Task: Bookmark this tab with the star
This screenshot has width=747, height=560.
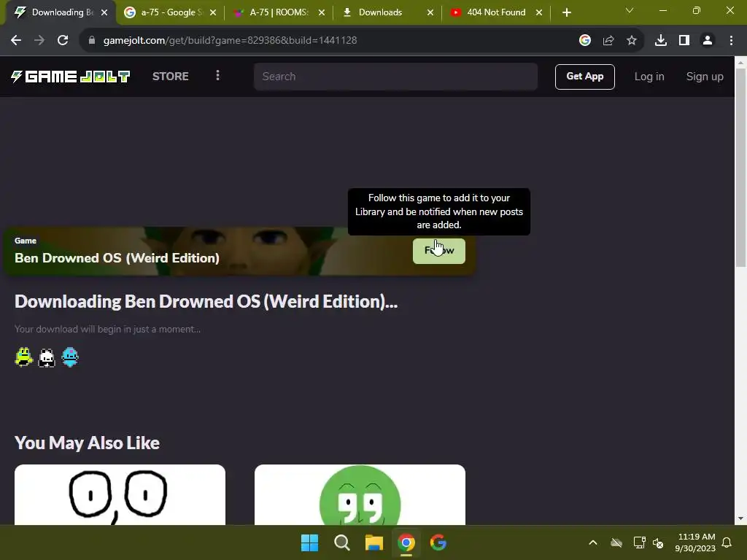Action: [632, 41]
